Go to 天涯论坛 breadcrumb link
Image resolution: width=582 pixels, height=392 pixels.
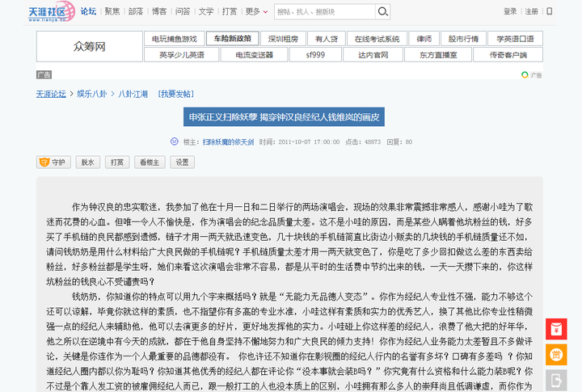click(x=51, y=94)
